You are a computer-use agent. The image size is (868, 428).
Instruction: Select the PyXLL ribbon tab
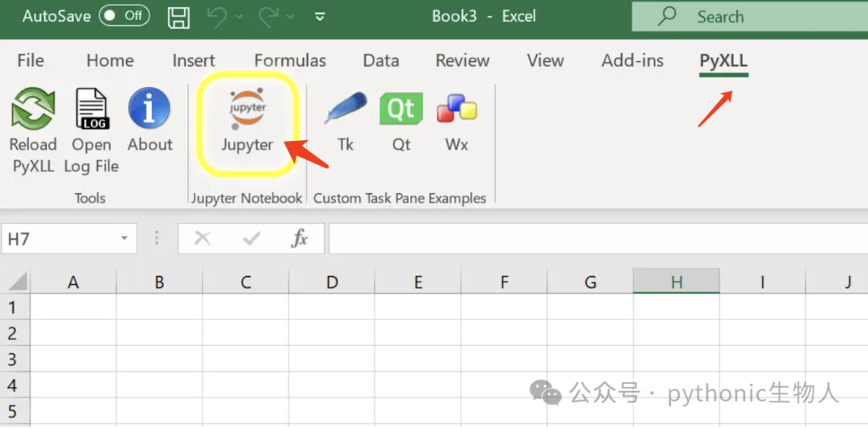coord(723,60)
